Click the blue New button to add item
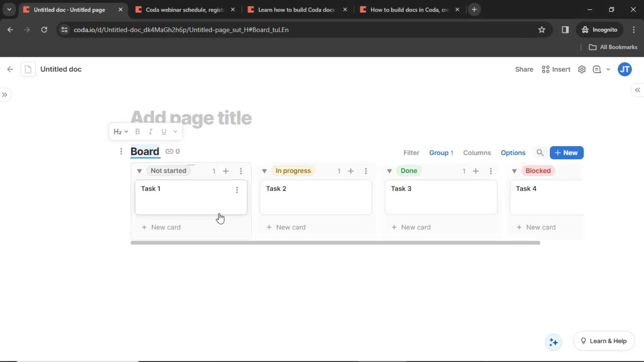Image resolution: width=644 pixels, height=362 pixels. pos(566,153)
